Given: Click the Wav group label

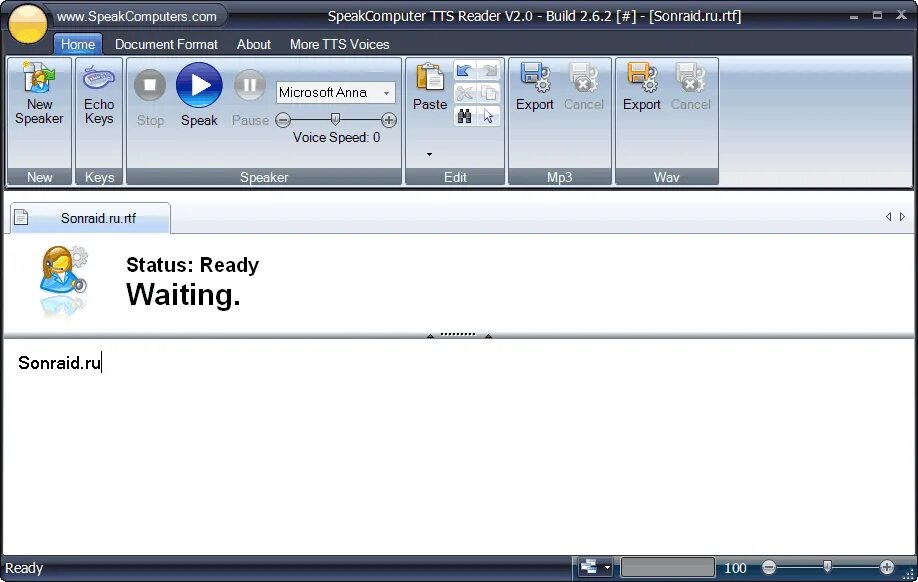Looking at the screenshot, I should click(x=666, y=177).
